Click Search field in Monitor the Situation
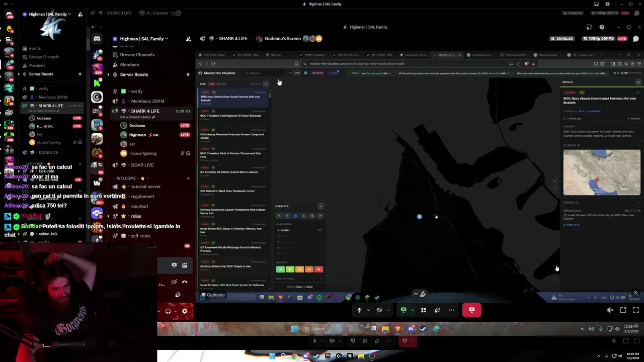 tap(264, 73)
